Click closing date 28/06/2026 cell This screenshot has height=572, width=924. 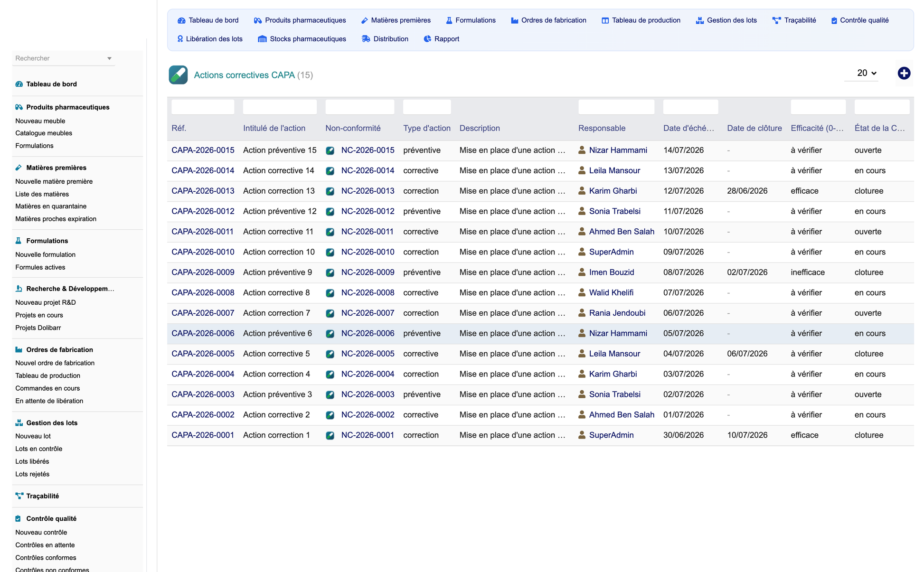pyautogui.click(x=747, y=191)
